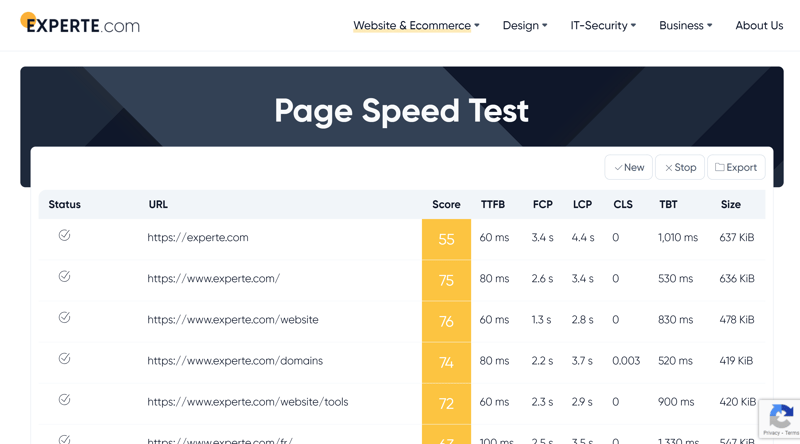Viewport: 800px width, 444px height.
Task: Open the Website & Ecommerce menu
Action: point(416,26)
